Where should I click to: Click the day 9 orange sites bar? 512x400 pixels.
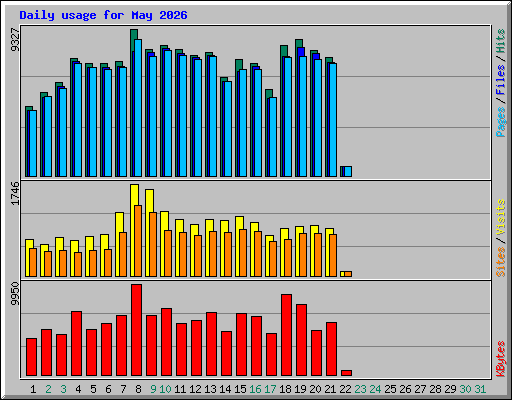[153, 244]
